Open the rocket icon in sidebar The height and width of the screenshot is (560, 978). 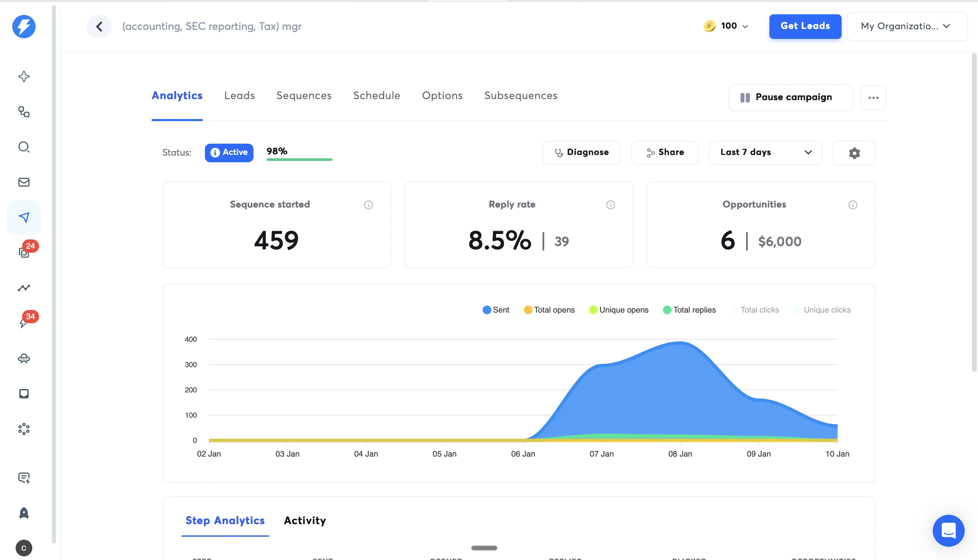click(24, 513)
